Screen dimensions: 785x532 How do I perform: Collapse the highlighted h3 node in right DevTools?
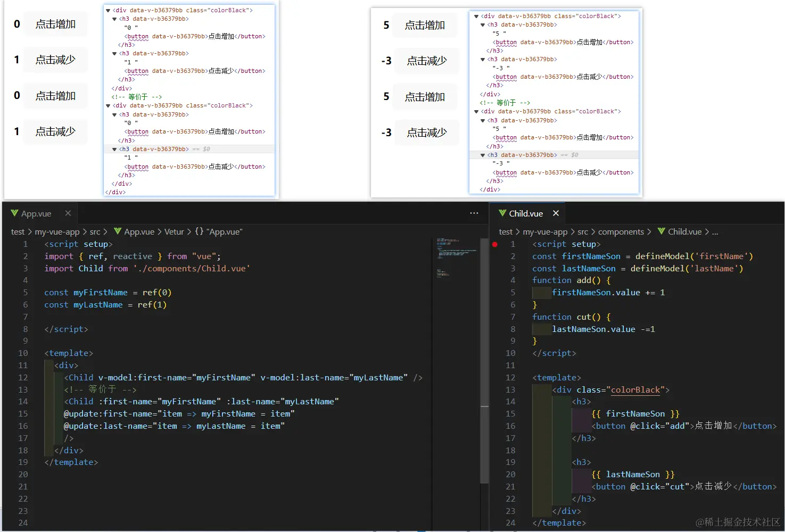(483, 155)
